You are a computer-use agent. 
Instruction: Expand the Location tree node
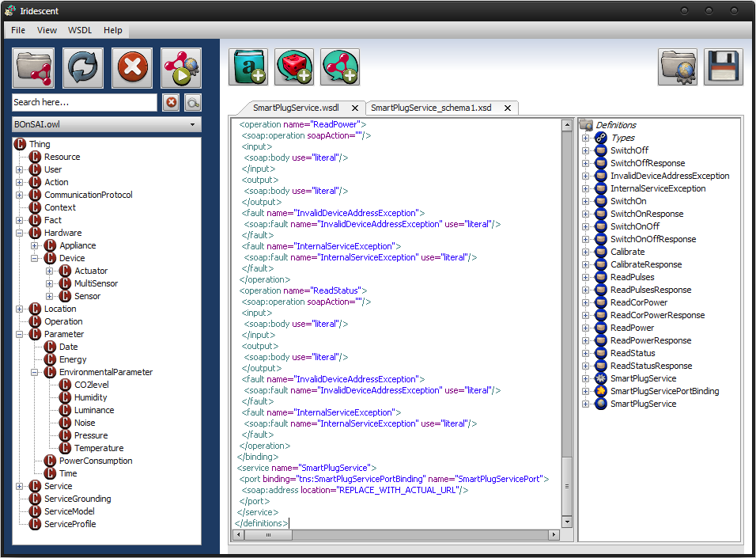click(x=19, y=309)
